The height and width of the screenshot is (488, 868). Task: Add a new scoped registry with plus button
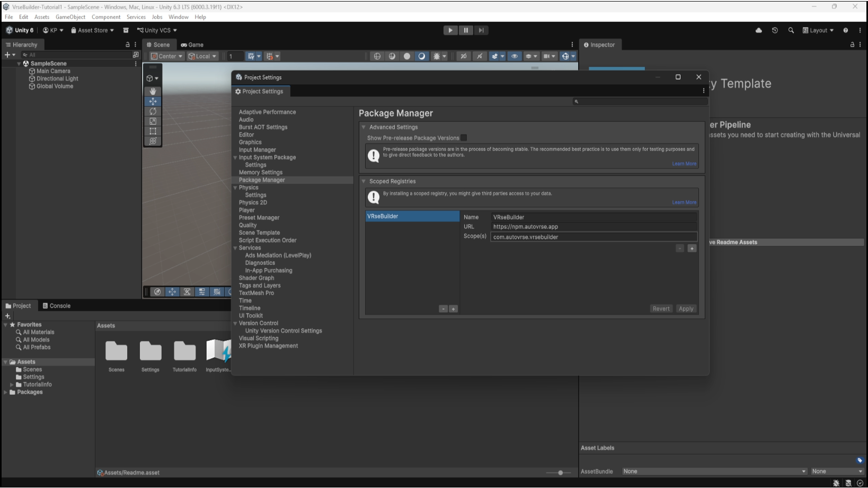[x=453, y=309]
